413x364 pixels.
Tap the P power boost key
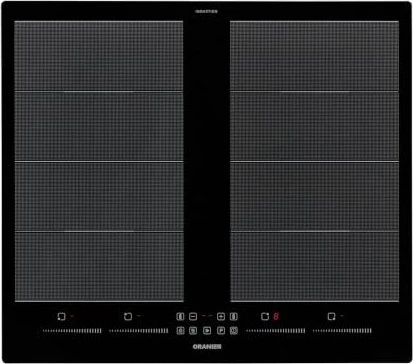click(x=221, y=331)
